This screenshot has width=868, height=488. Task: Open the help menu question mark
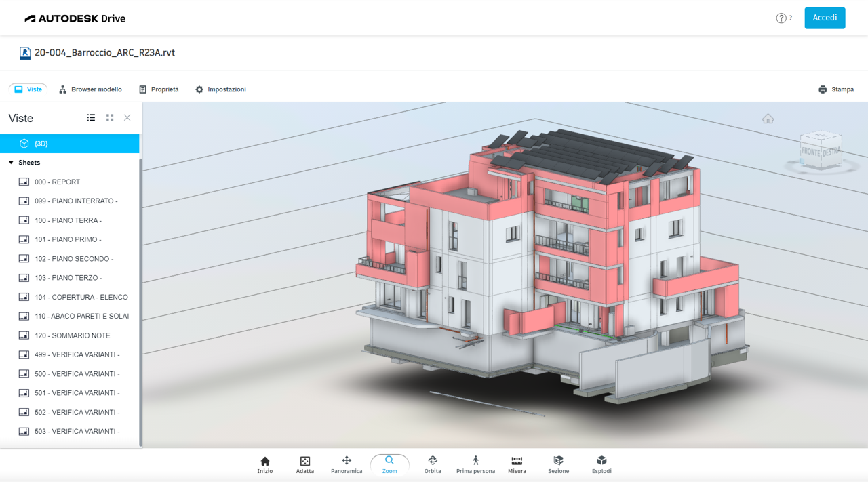point(781,18)
